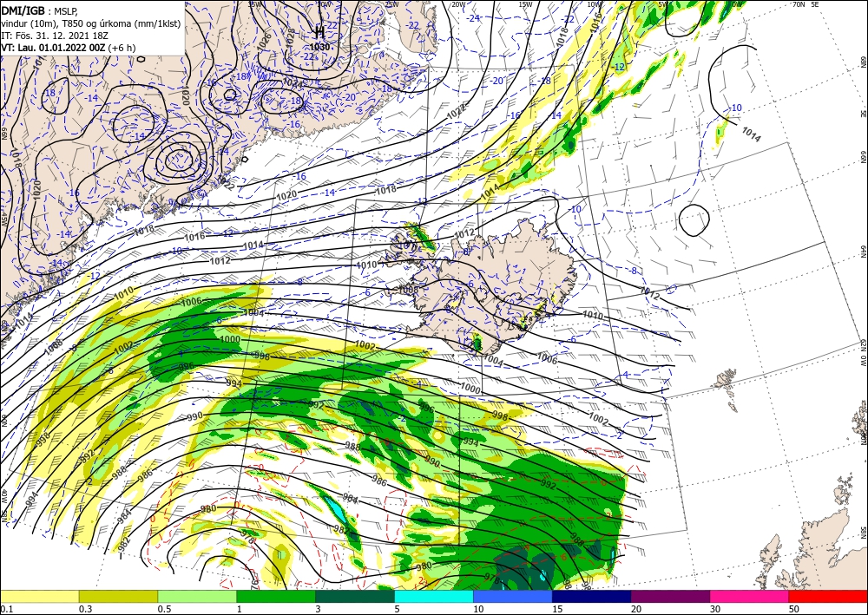Click the blue -24 temperature label

pos(473,18)
